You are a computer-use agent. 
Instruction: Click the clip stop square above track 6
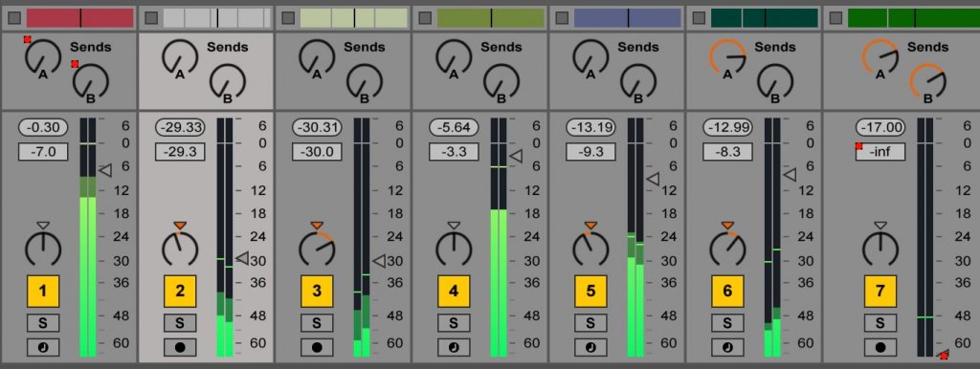pyautogui.click(x=699, y=18)
